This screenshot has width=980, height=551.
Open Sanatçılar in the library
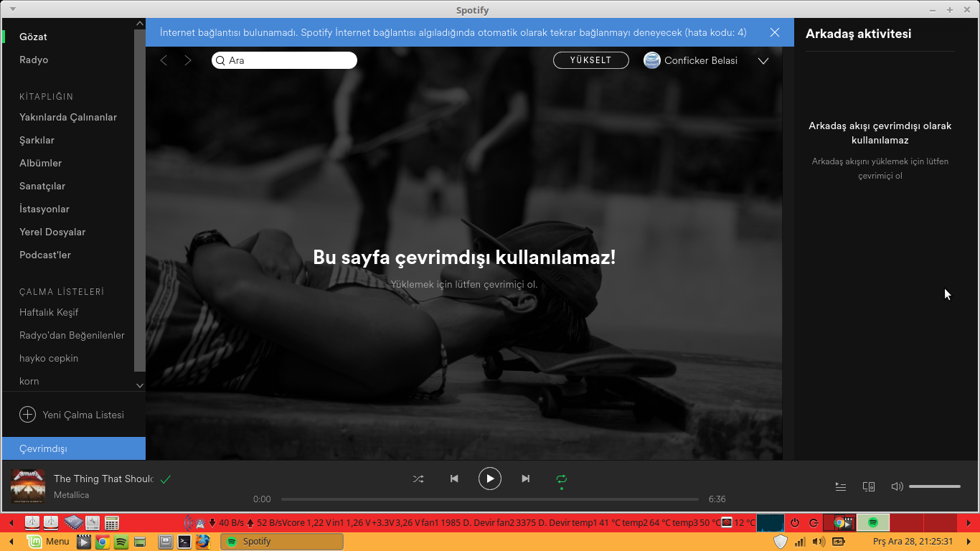tap(42, 186)
